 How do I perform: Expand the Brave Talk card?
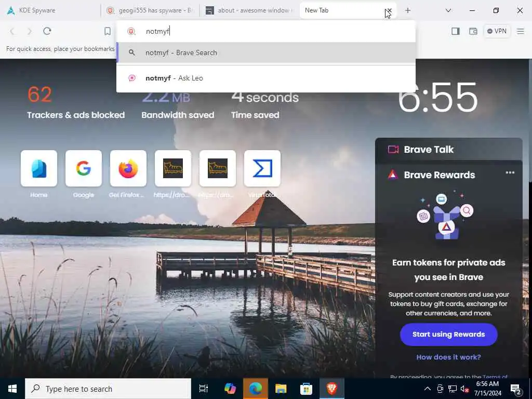[448, 149]
